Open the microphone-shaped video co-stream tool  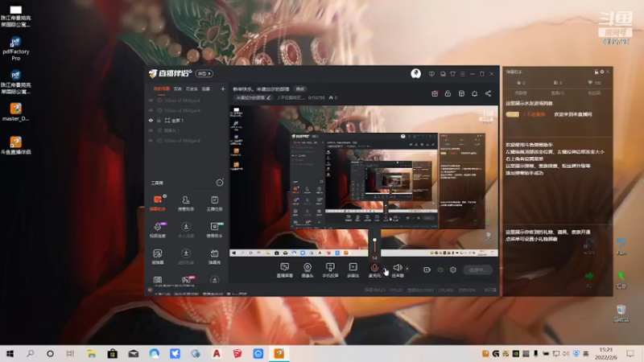pyautogui.click(x=158, y=230)
